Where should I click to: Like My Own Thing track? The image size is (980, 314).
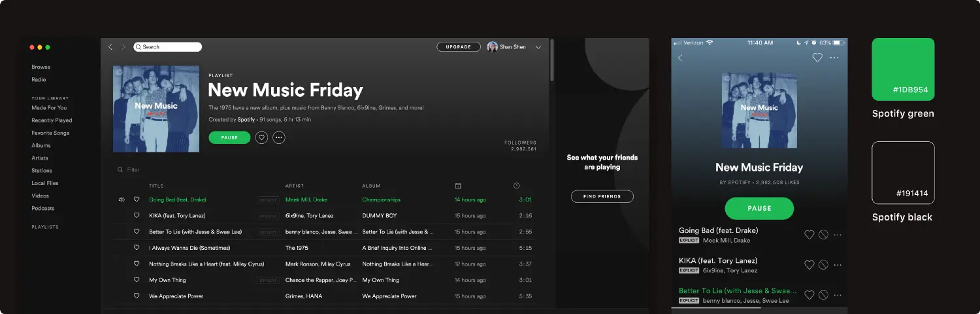[137, 280]
